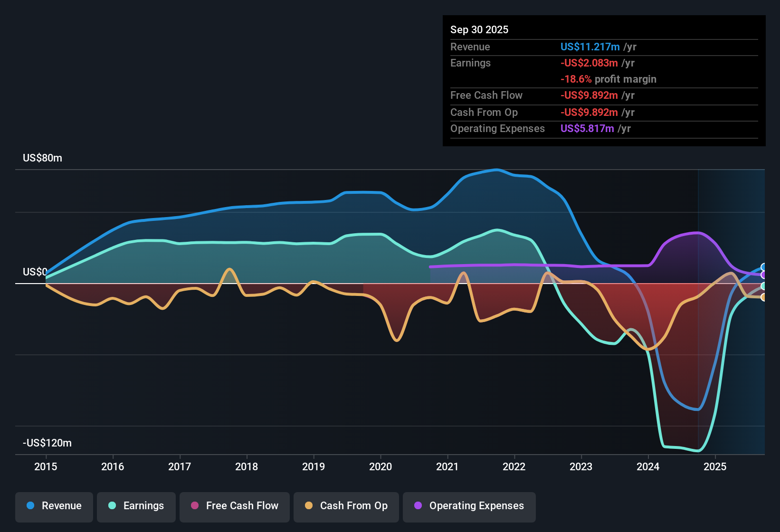
Task: Hide the Free Cash Flow series
Action: [x=234, y=506]
